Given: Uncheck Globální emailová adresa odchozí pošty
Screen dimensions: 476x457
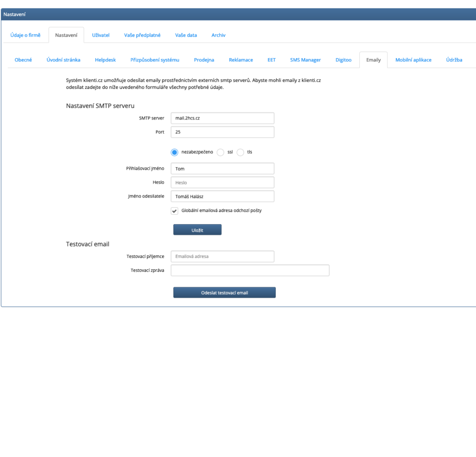Looking at the screenshot, I should tap(175, 211).
